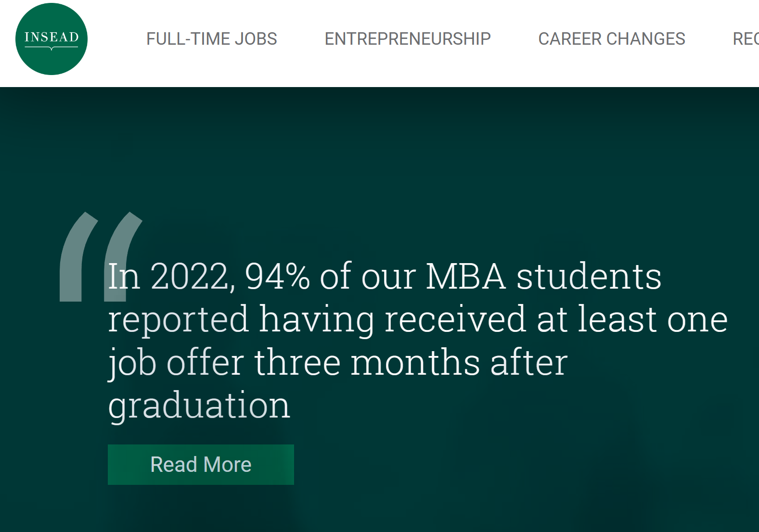Open the Full-Time Jobs menu item
Image resolution: width=759 pixels, height=532 pixels.
click(211, 39)
